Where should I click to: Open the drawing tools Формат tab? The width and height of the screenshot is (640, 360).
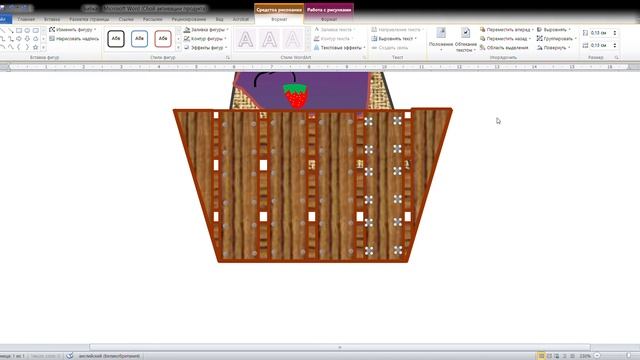[x=279, y=19]
